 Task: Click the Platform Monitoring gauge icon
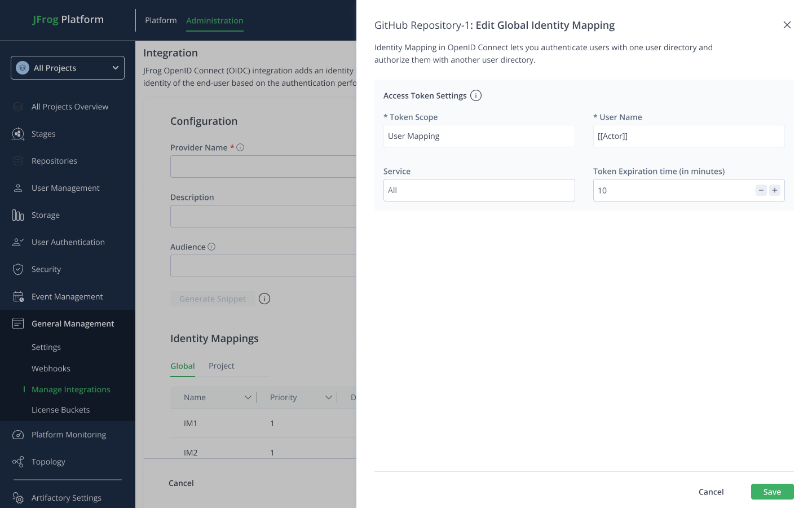coord(18,435)
